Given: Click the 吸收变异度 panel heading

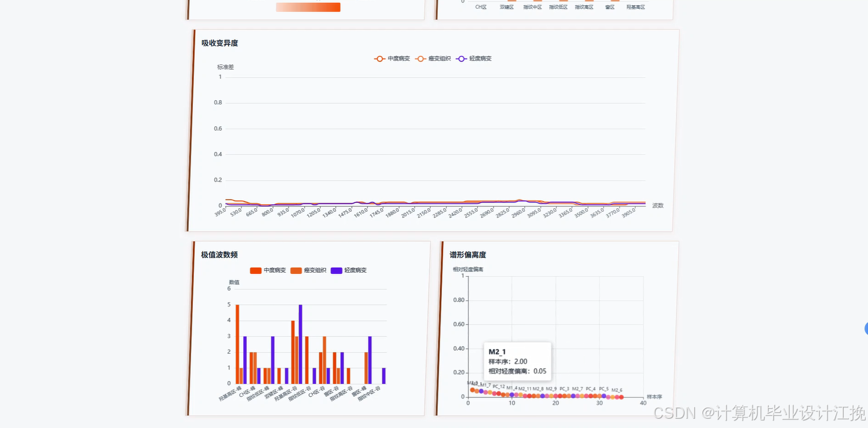Looking at the screenshot, I should [220, 43].
